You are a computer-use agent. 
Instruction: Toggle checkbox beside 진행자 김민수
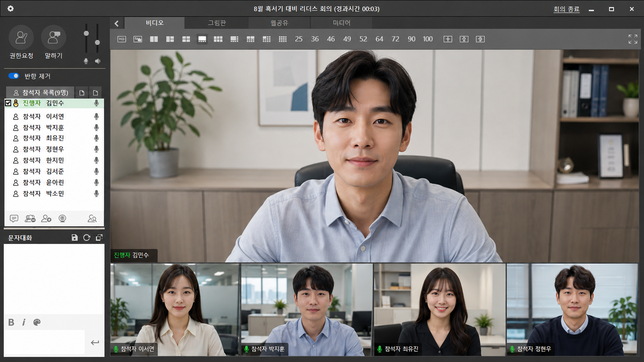coord(8,103)
